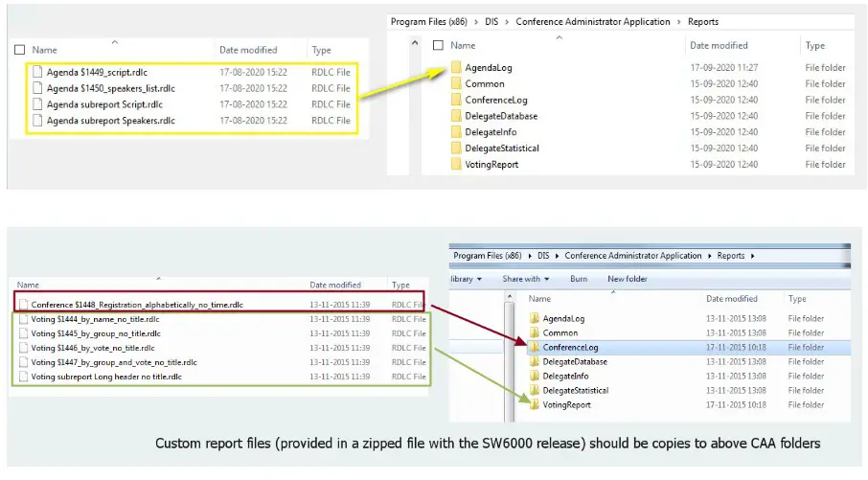Go to Conference Administrator Application in upper breadcrumb
Screen dimensions: 868x480
(593, 22)
